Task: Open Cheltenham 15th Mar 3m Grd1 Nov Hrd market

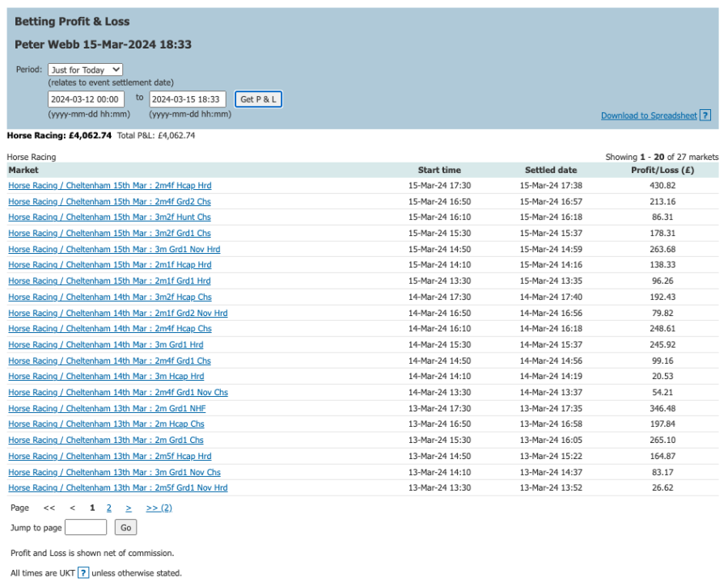Action: tap(114, 249)
